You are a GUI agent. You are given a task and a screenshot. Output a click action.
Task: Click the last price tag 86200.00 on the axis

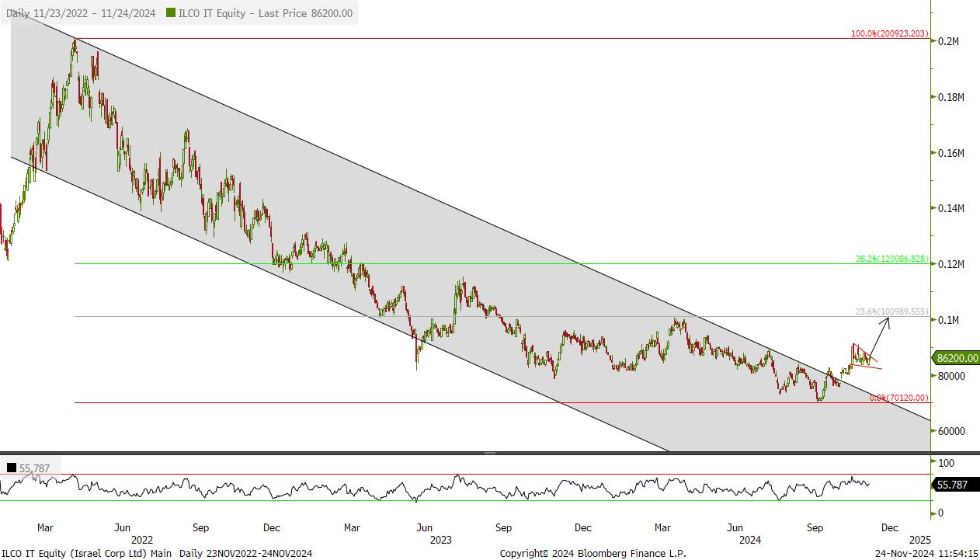957,358
